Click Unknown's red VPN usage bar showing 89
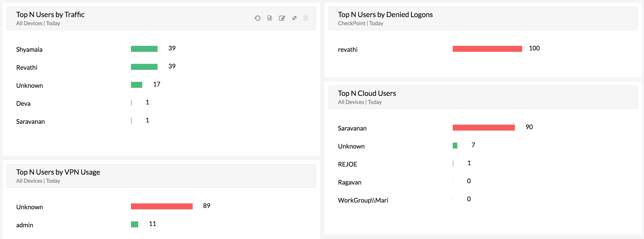 pyautogui.click(x=162, y=206)
